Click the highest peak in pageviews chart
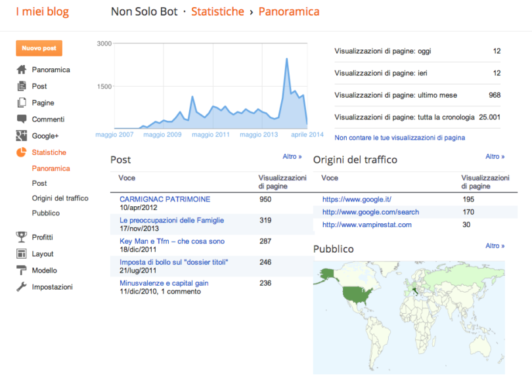 click(x=287, y=59)
